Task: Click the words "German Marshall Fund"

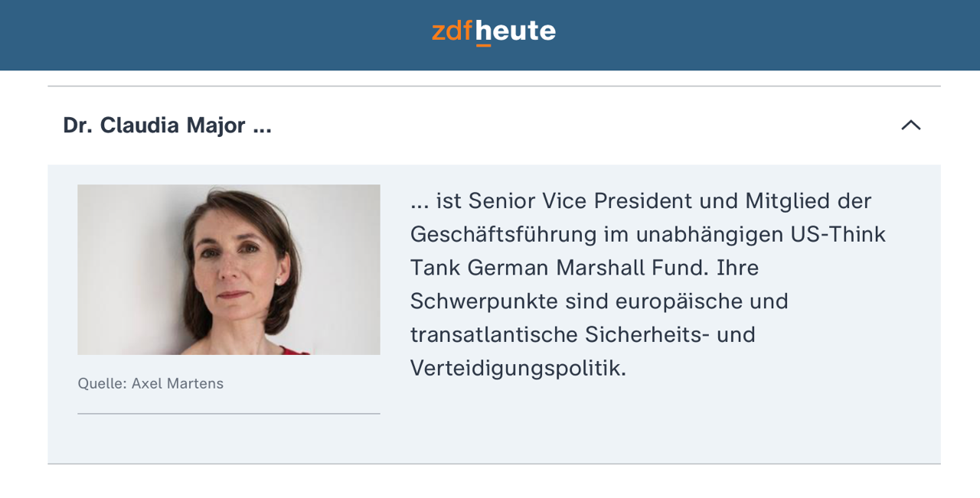Action: pos(588,268)
